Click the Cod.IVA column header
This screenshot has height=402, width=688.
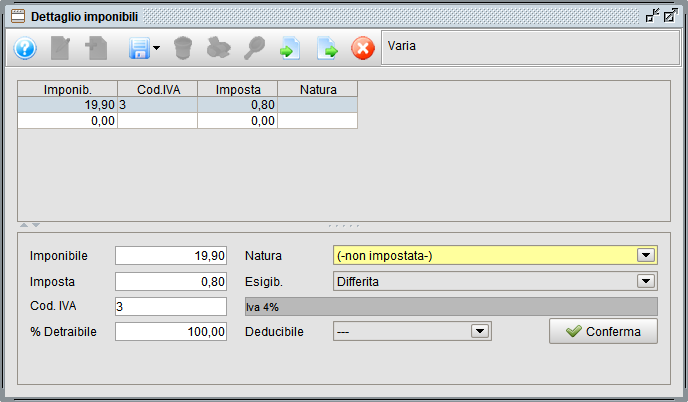pos(158,89)
